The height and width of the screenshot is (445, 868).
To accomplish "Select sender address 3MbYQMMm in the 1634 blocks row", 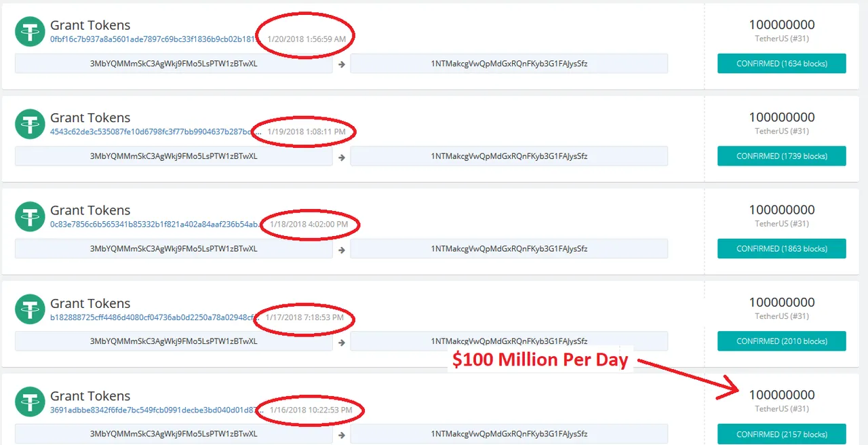I will (x=174, y=64).
